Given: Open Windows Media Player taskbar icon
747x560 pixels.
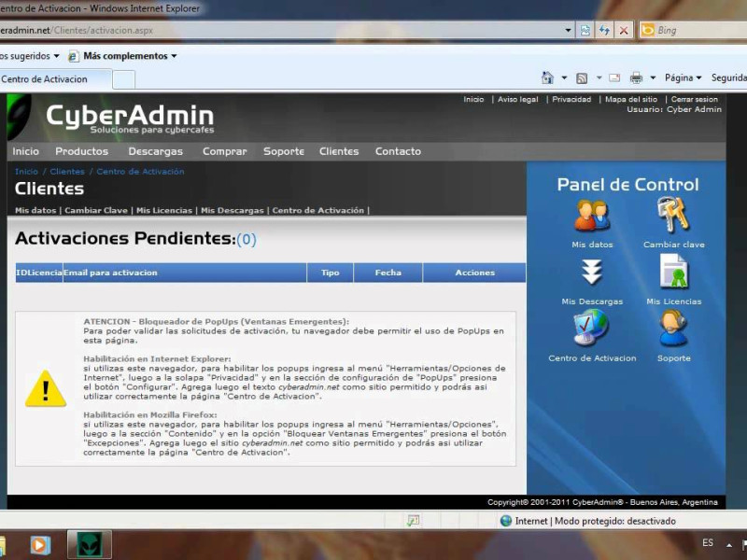Looking at the screenshot, I should pos(40,545).
